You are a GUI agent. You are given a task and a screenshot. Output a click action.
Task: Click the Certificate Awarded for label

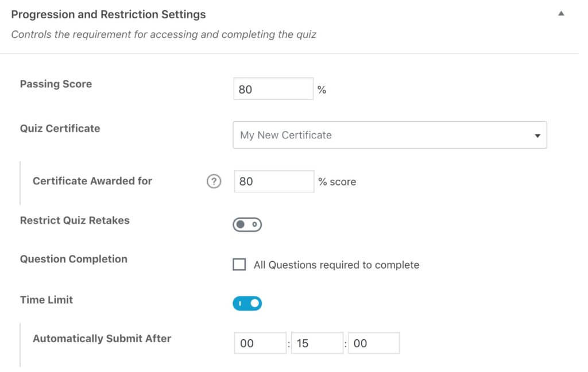92,181
